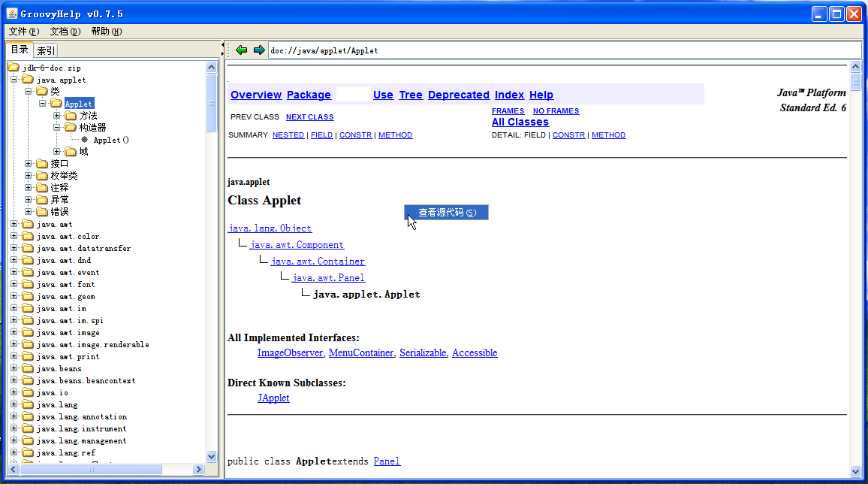Open the 文件(F) menu
Image resolution: width=868 pixels, height=484 pixels.
[24, 32]
